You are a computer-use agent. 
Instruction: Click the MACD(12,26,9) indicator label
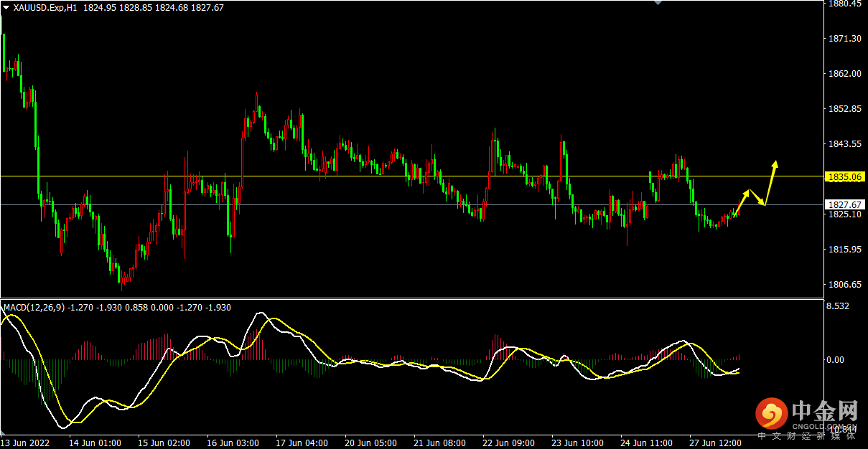[34, 307]
